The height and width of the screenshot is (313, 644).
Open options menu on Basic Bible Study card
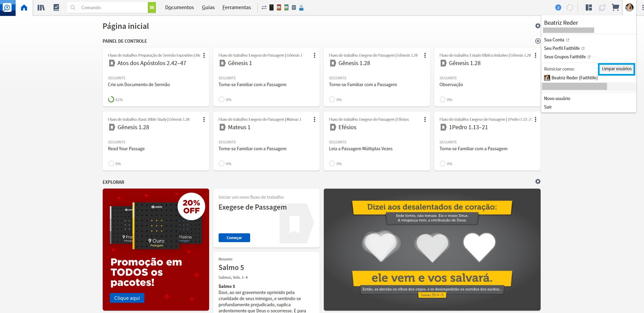(x=204, y=119)
